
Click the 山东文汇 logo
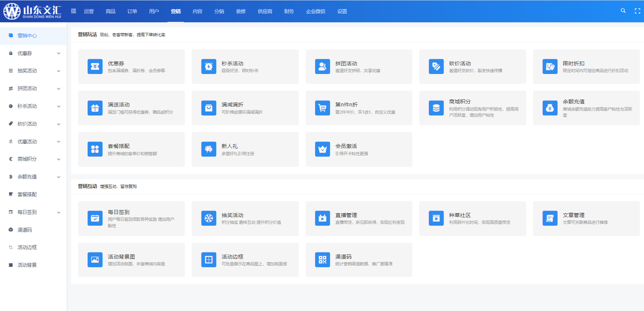click(x=32, y=11)
